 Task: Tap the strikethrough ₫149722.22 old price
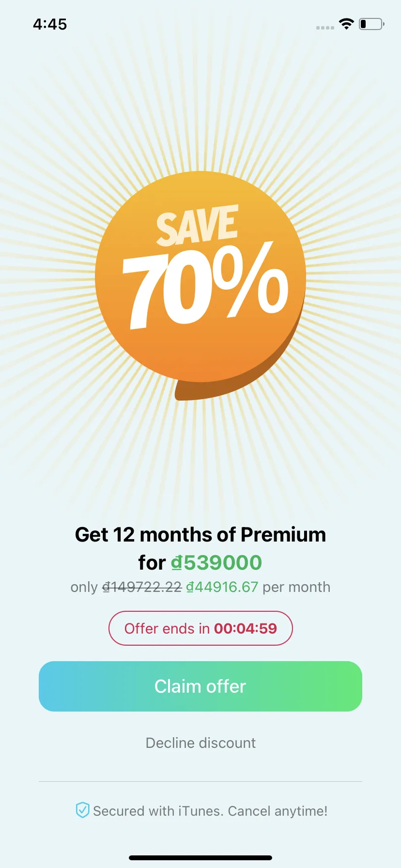141,587
